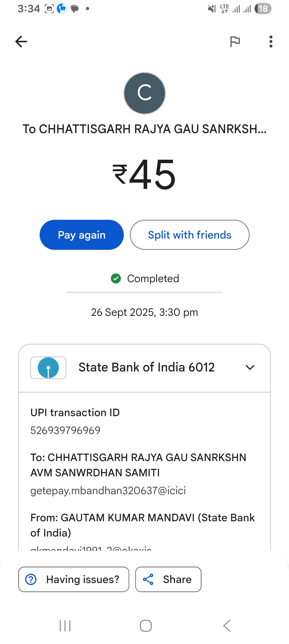The width and height of the screenshot is (289, 644).
Task: Collapse the State Bank of India details chevron
Action: [250, 367]
